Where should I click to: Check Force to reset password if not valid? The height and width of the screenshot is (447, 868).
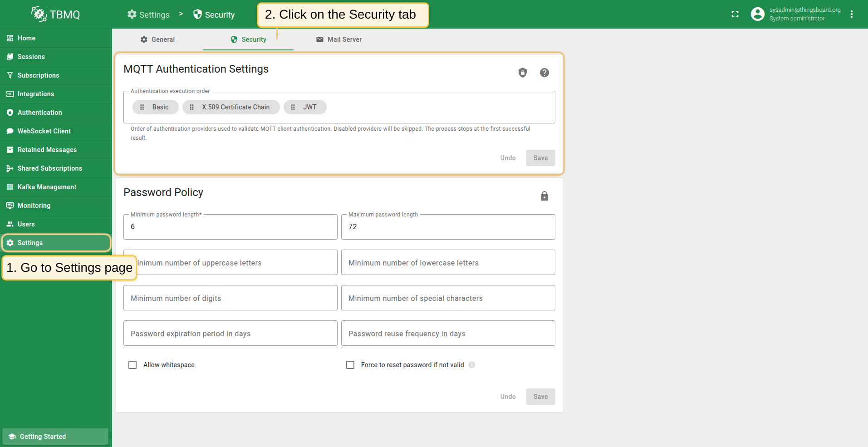click(x=350, y=365)
